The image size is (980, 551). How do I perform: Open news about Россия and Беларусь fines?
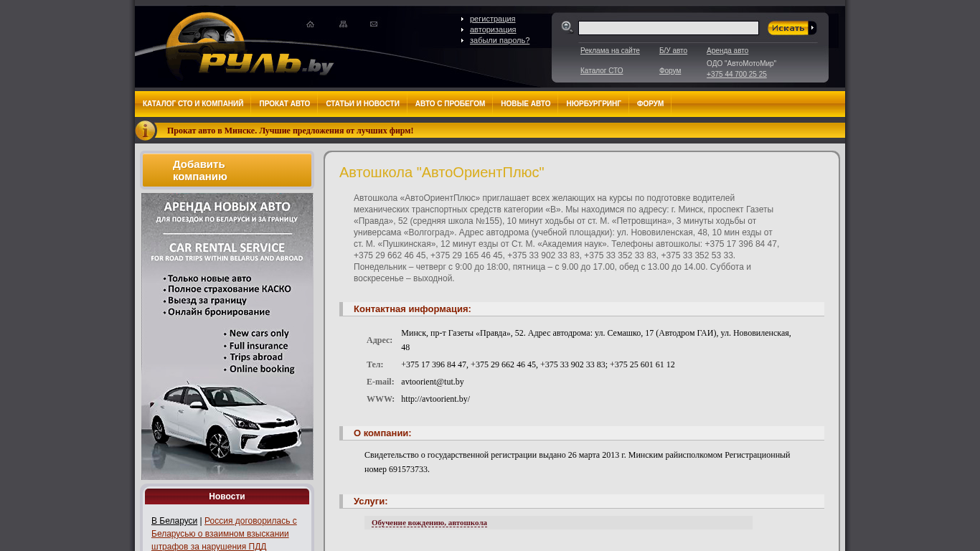pyautogui.click(x=224, y=534)
